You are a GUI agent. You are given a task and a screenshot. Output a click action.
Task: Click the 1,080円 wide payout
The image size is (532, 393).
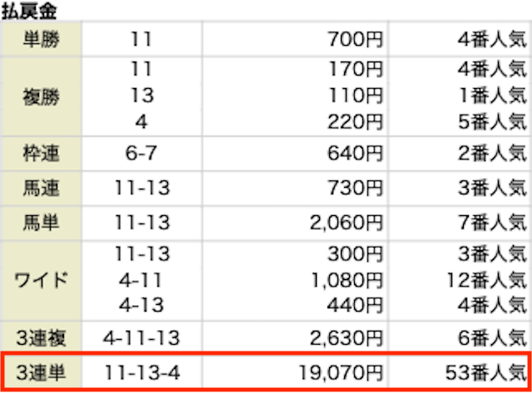point(347,281)
